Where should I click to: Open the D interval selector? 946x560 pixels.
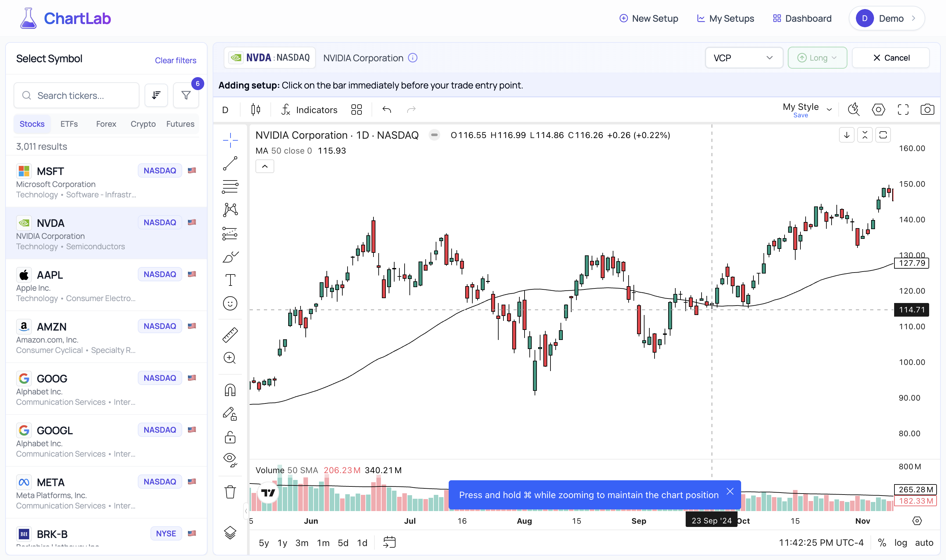point(225,110)
